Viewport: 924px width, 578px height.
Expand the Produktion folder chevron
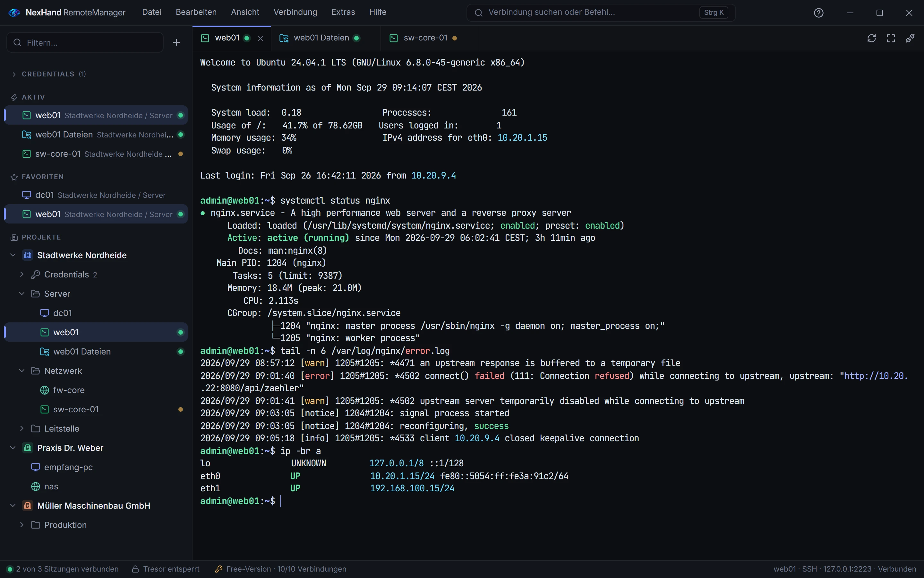22,525
